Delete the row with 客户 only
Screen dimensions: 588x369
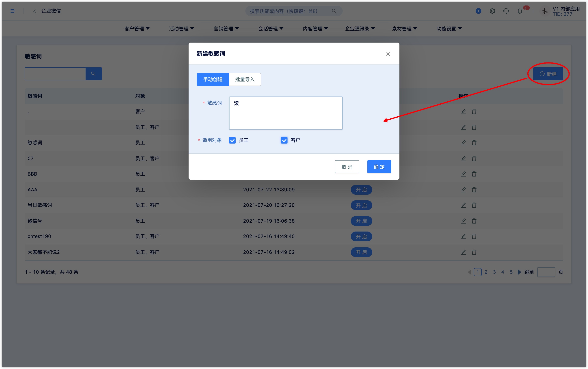click(474, 112)
